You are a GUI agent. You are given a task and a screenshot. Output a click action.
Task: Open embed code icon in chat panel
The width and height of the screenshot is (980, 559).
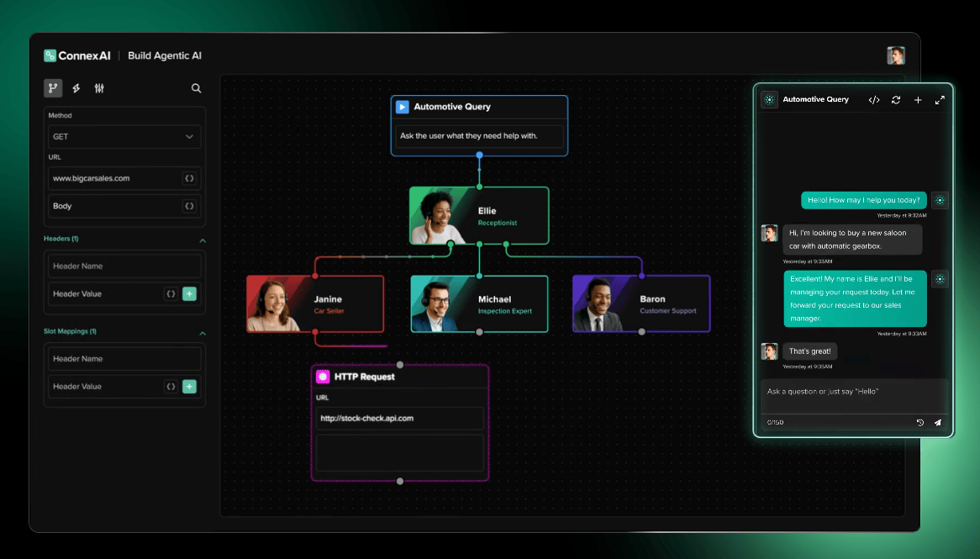pyautogui.click(x=874, y=100)
